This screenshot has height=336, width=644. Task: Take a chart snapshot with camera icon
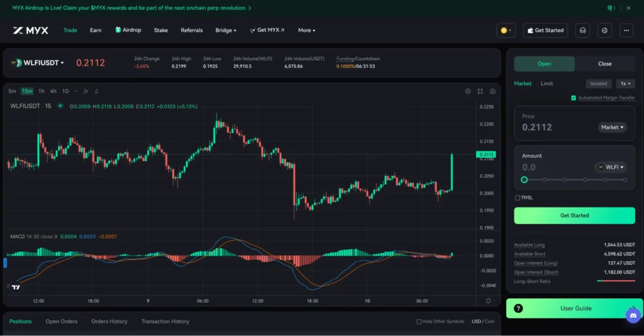coord(492,91)
